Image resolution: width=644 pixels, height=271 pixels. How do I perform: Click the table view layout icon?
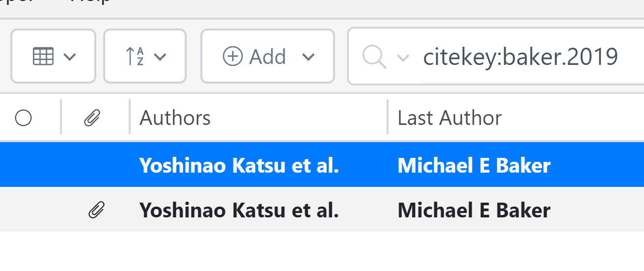tap(43, 57)
